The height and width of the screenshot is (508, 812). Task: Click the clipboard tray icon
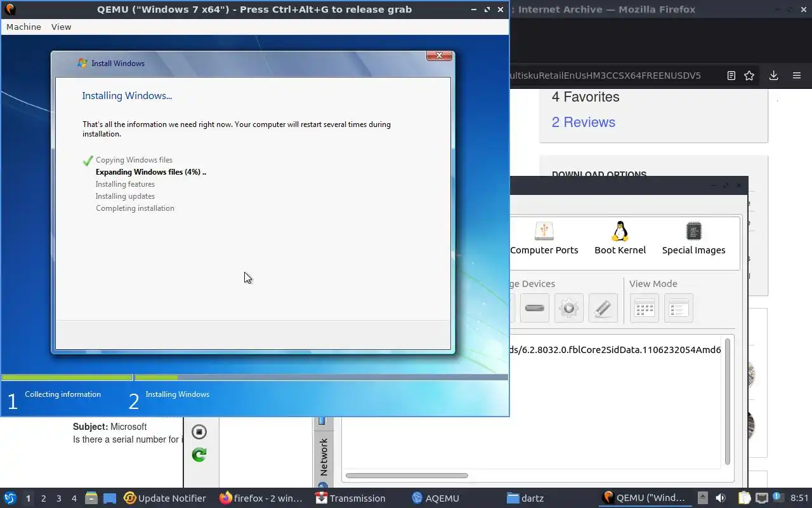[743, 498]
